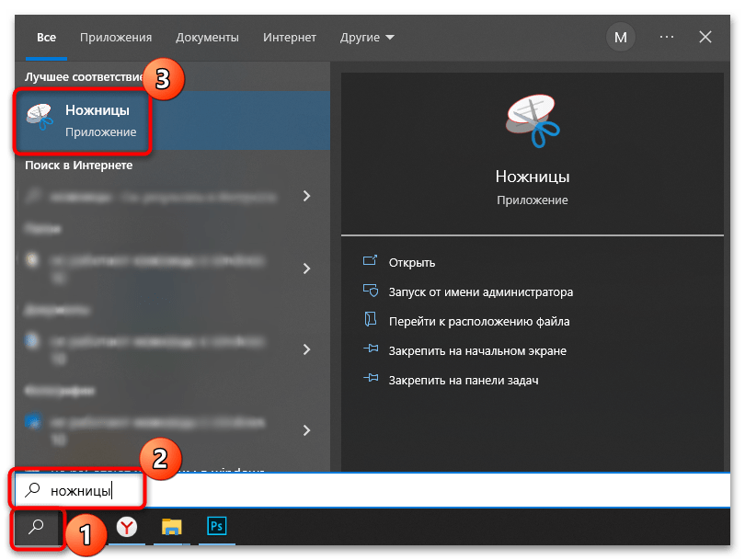Image resolution: width=745 pixels, height=560 pixels.
Task: Close the search panel with X
Action: (x=705, y=38)
